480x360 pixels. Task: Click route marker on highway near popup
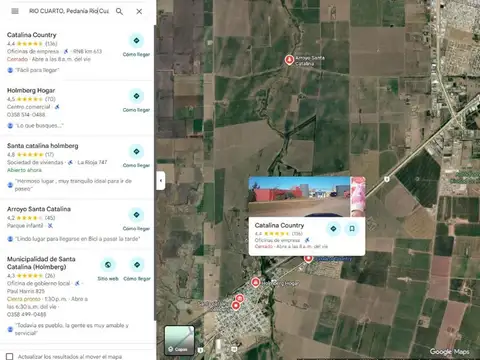(386, 179)
